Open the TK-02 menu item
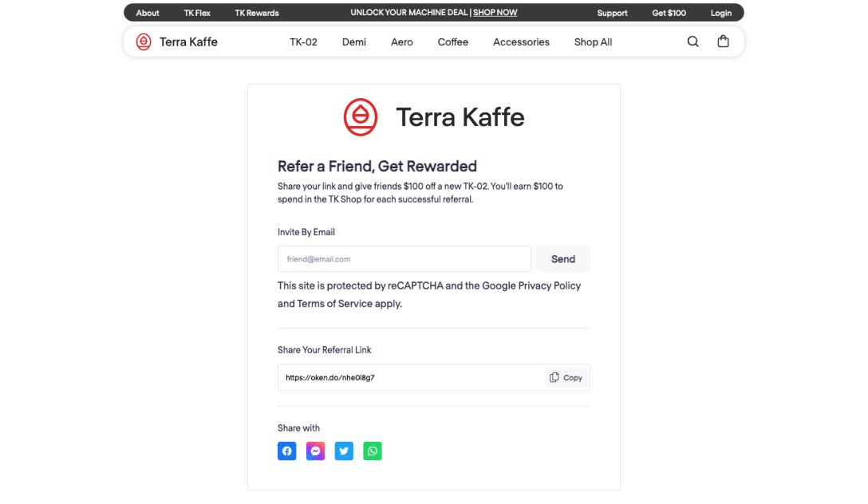The width and height of the screenshot is (868, 504). coord(303,42)
